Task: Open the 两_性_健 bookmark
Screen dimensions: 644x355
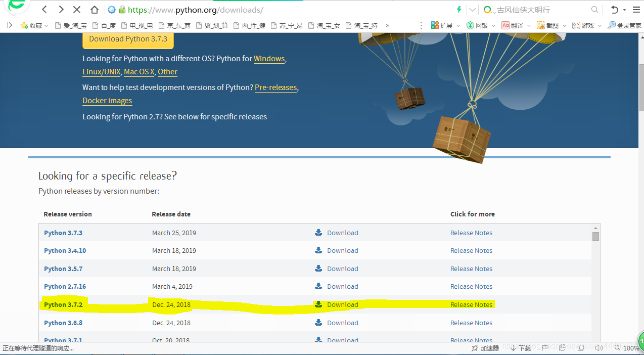Action: point(249,25)
